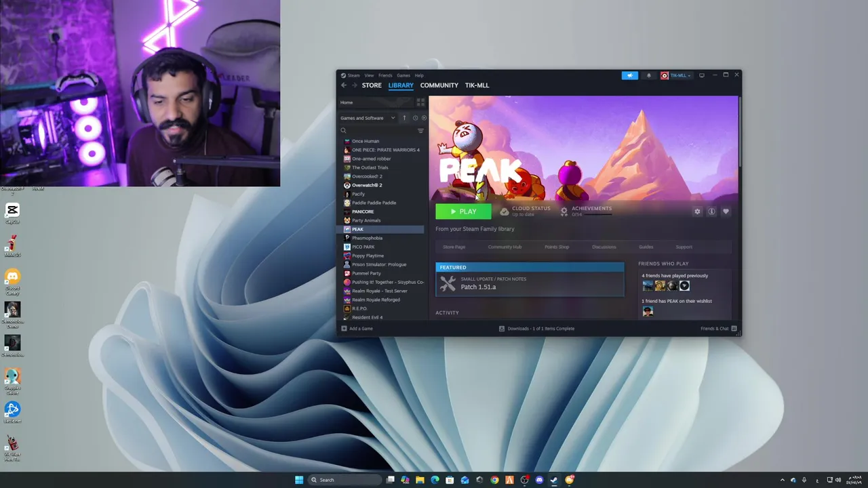Open the PEAK Guides link

click(x=646, y=247)
